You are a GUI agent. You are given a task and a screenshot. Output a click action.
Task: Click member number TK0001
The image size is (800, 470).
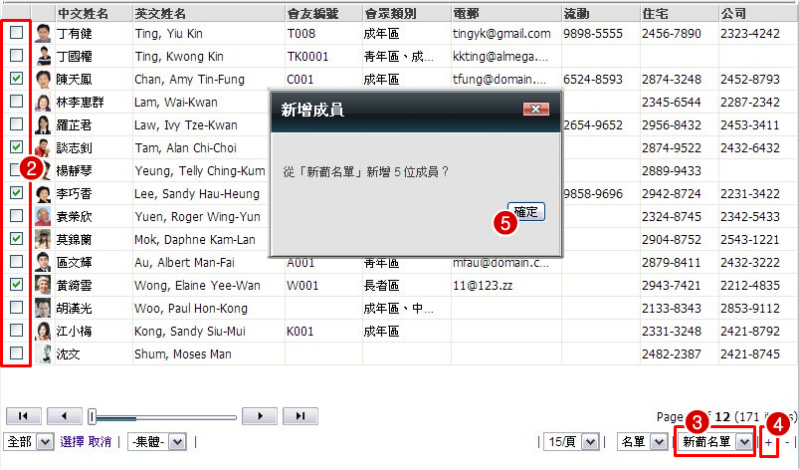pos(308,57)
